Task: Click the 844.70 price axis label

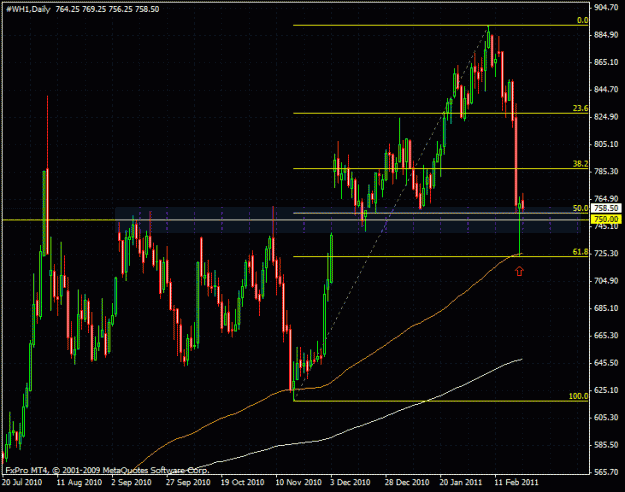Action: point(606,89)
